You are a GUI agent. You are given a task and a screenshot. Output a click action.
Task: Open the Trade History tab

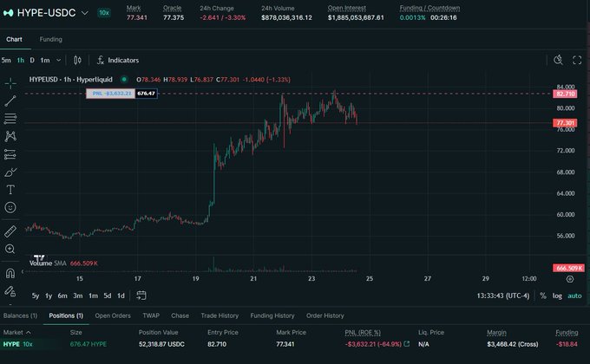click(x=220, y=315)
